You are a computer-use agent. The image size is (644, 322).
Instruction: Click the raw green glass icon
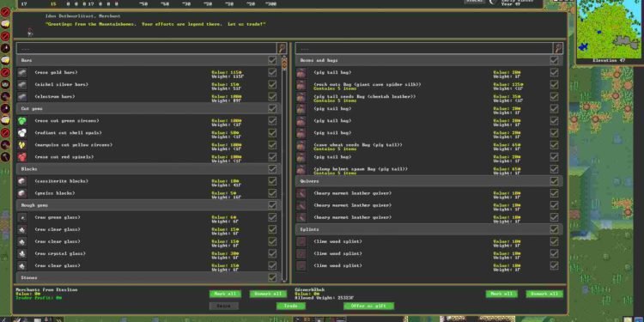tap(22, 217)
